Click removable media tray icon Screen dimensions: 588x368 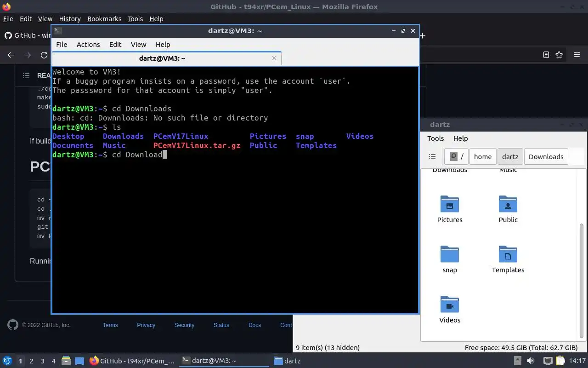point(518,361)
